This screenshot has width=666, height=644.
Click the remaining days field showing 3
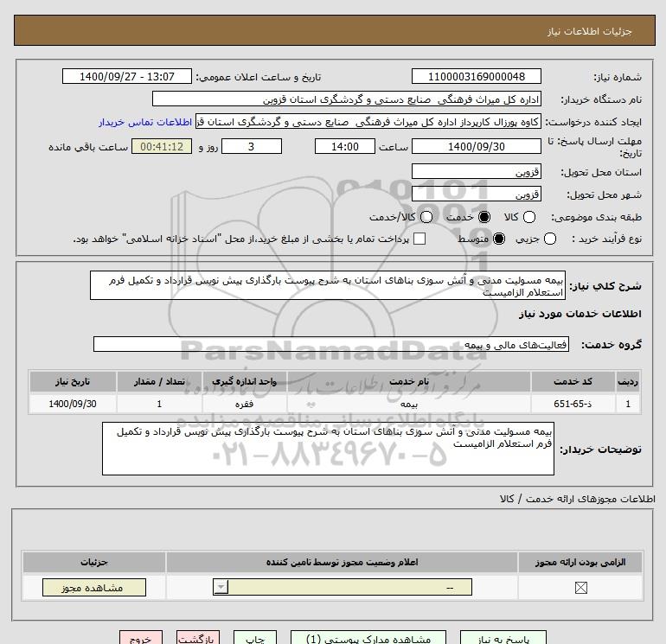252,146
